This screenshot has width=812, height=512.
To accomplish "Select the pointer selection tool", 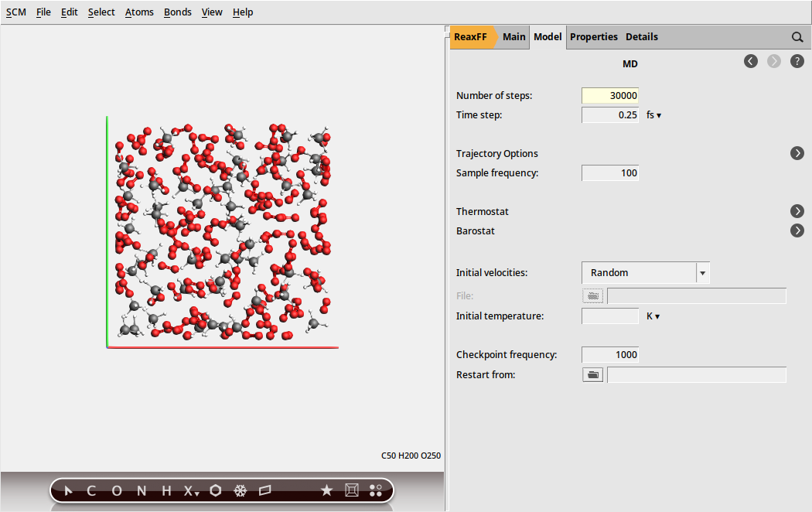I will (67, 490).
